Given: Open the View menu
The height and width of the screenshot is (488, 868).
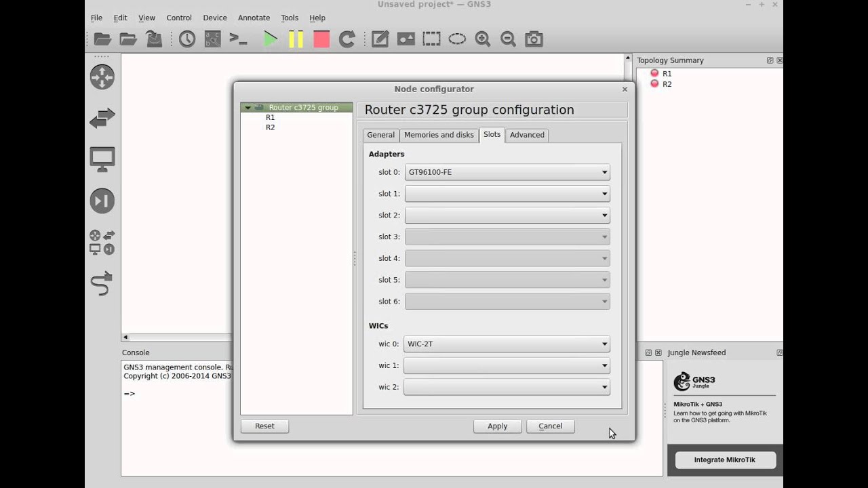Looking at the screenshot, I should pos(146,18).
